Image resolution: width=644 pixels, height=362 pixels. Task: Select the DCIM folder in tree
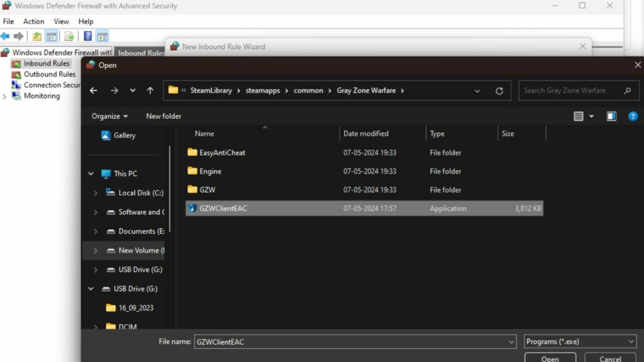[x=121, y=326]
